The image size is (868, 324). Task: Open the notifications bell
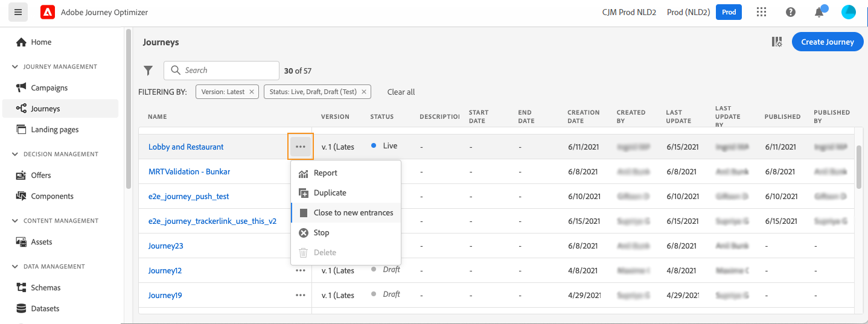tap(819, 12)
